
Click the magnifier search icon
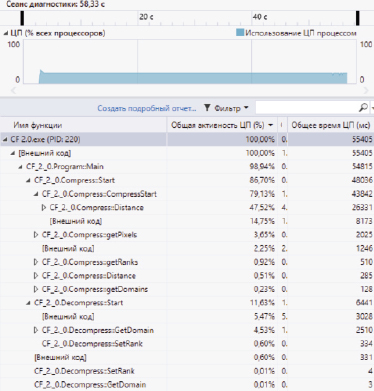click(363, 107)
